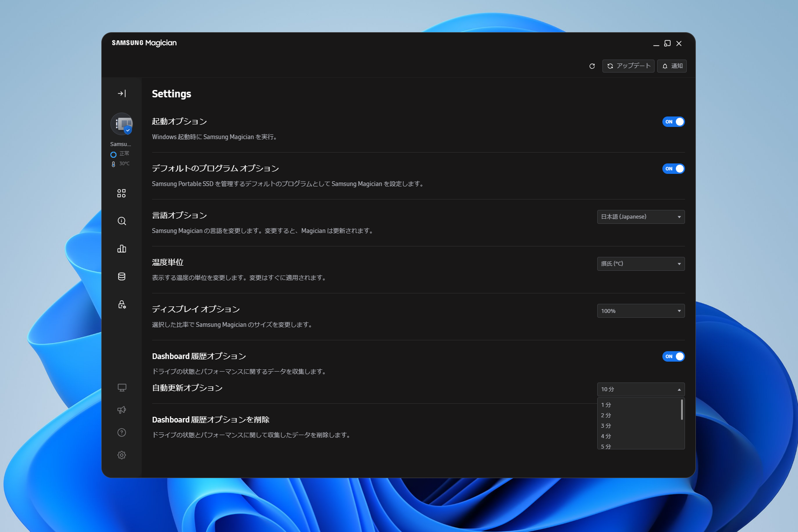
Task: Click the 自動更新オプション label
Action: (x=187, y=388)
